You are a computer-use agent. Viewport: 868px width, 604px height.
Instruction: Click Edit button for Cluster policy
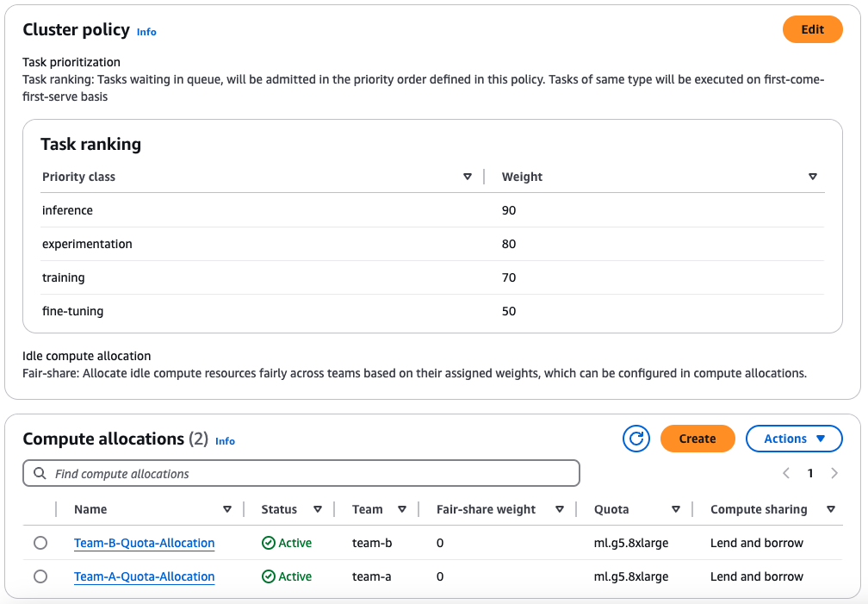point(812,29)
